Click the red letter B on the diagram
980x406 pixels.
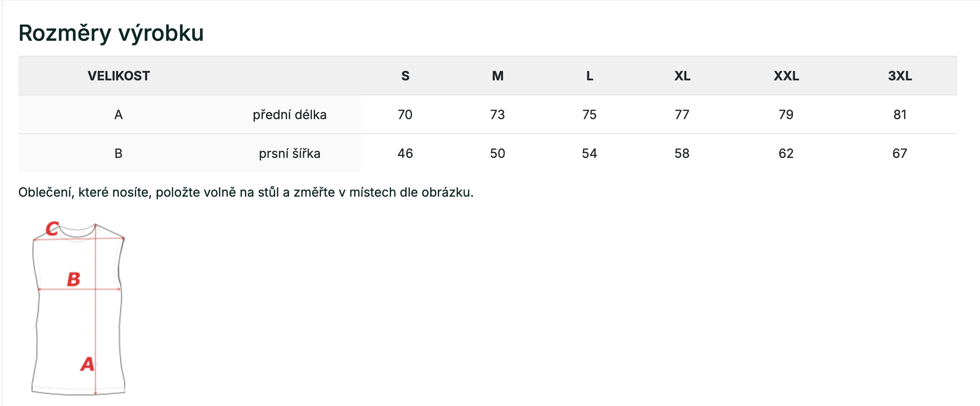[x=74, y=279]
